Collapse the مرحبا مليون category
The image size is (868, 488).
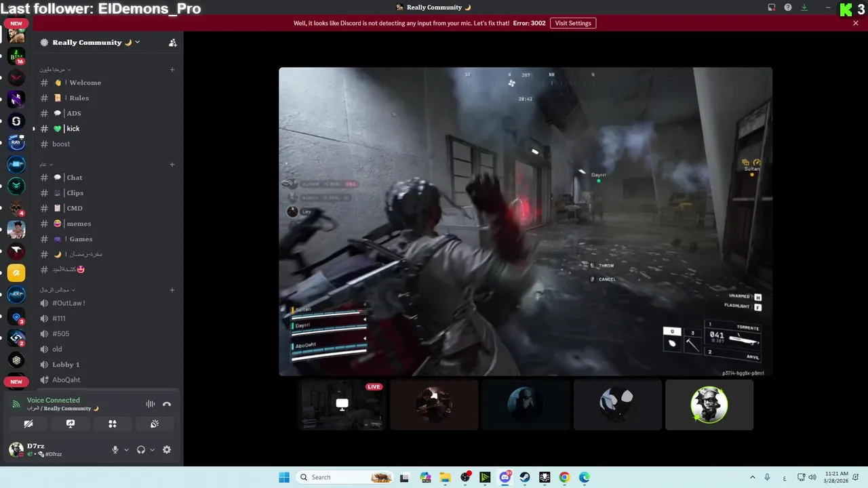55,69
